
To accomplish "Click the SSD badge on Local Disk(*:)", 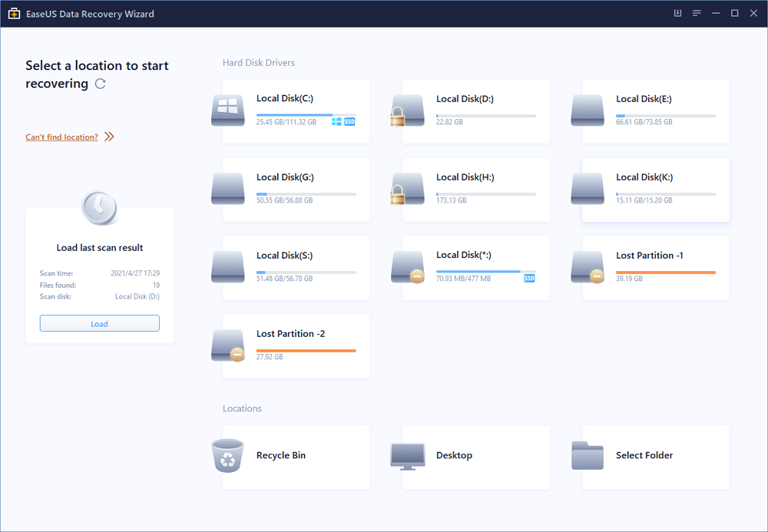I will point(528,279).
